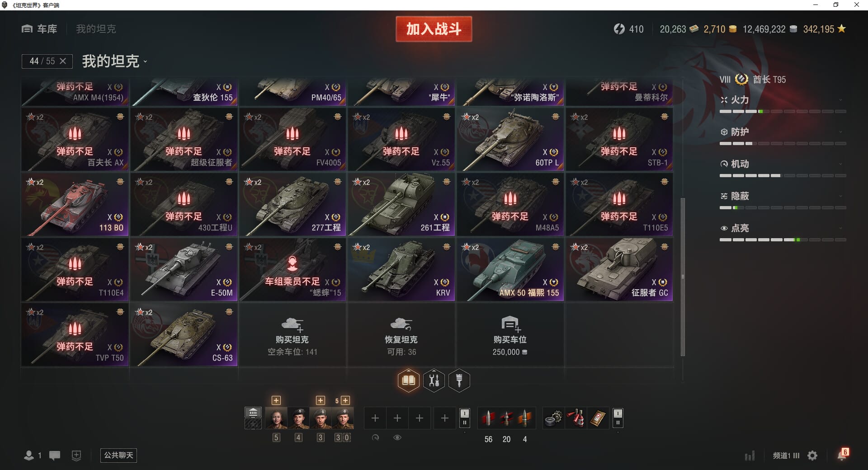This screenshot has height=470, width=868.
Task: Open the notification bell icon
Action: pos(842,455)
